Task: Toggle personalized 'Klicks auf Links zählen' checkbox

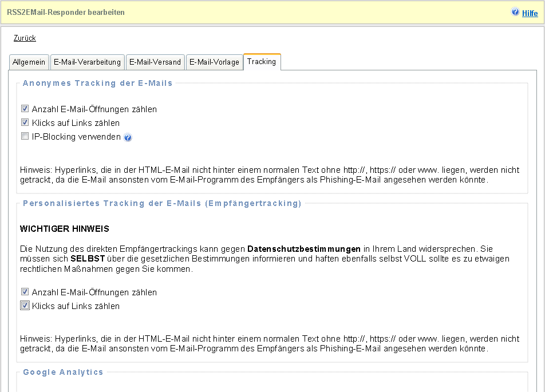Action: coord(25,306)
